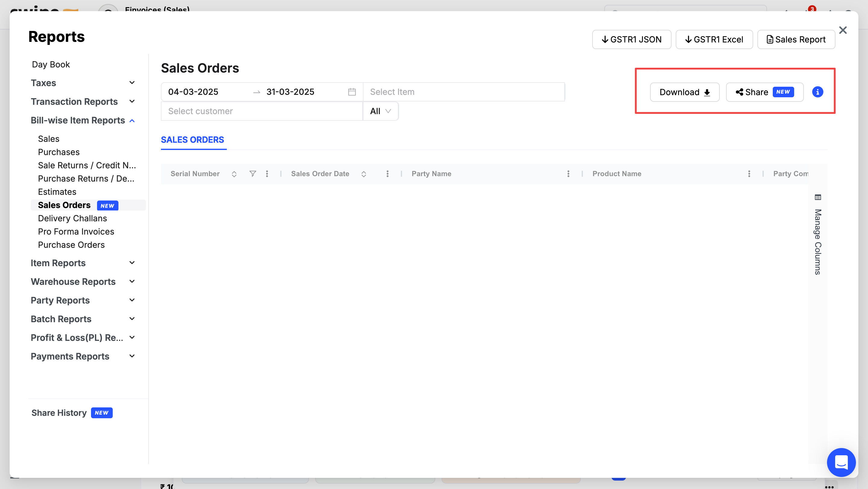The height and width of the screenshot is (489, 868).
Task: Switch to the SALES ORDERS tab
Action: 192,140
